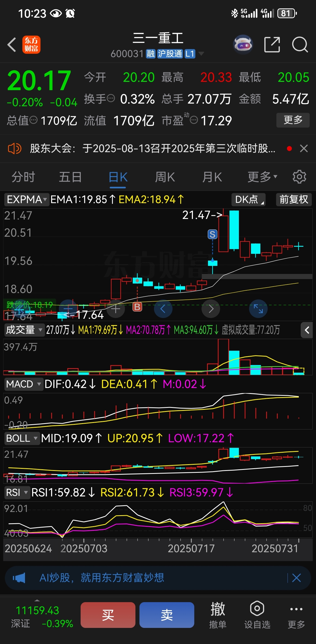Tap the back arrow icon
Image resolution: width=316 pixels, height=644 pixels.
pos(12,45)
